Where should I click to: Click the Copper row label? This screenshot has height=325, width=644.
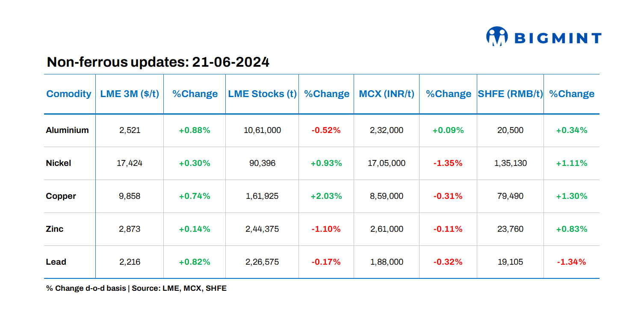pyautogui.click(x=61, y=196)
